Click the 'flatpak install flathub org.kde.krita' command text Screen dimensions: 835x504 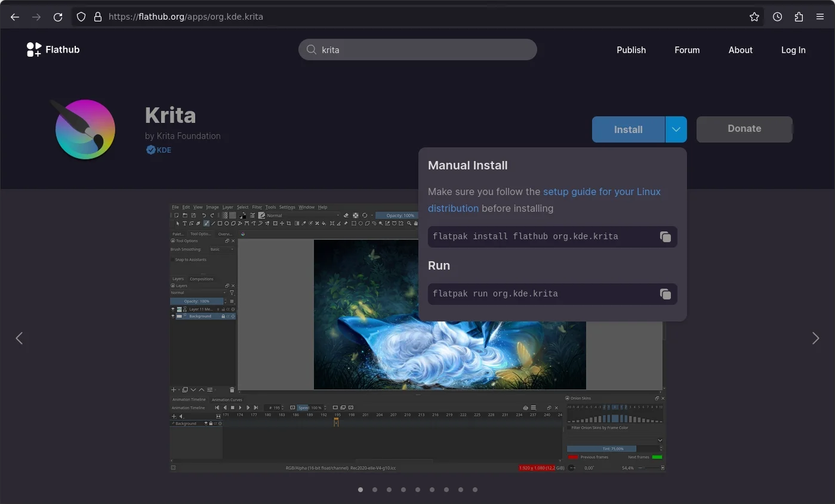click(x=525, y=237)
